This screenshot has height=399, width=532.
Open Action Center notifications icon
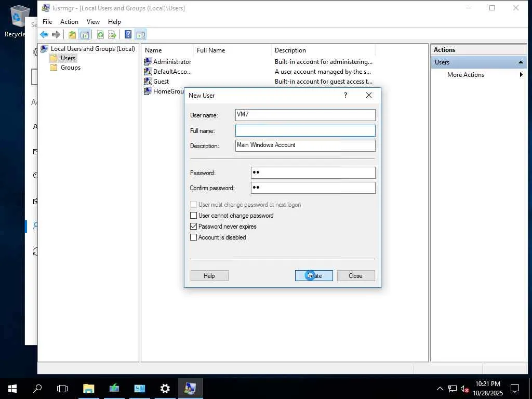[x=515, y=389]
